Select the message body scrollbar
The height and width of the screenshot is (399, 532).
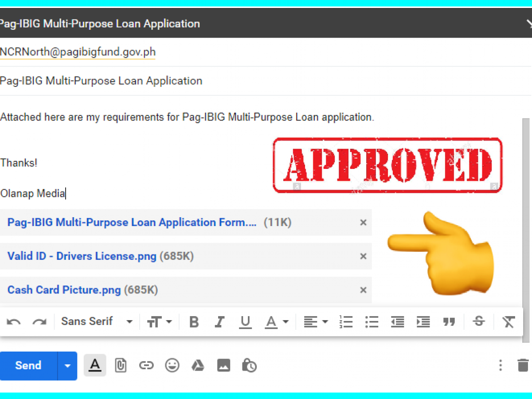point(526,231)
